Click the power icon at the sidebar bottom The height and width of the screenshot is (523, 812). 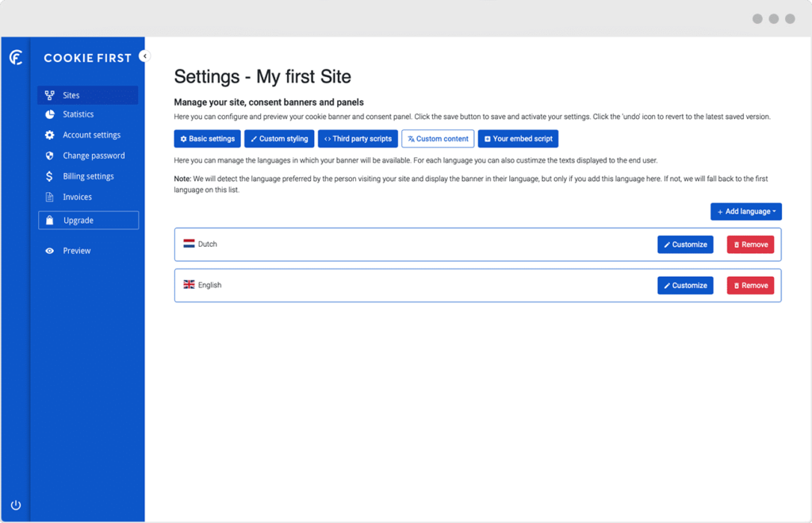[x=16, y=503]
